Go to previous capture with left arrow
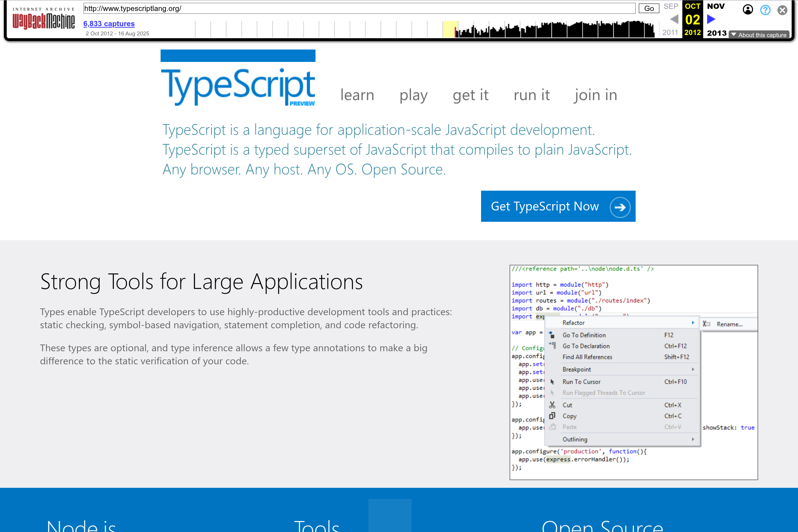 coord(674,19)
